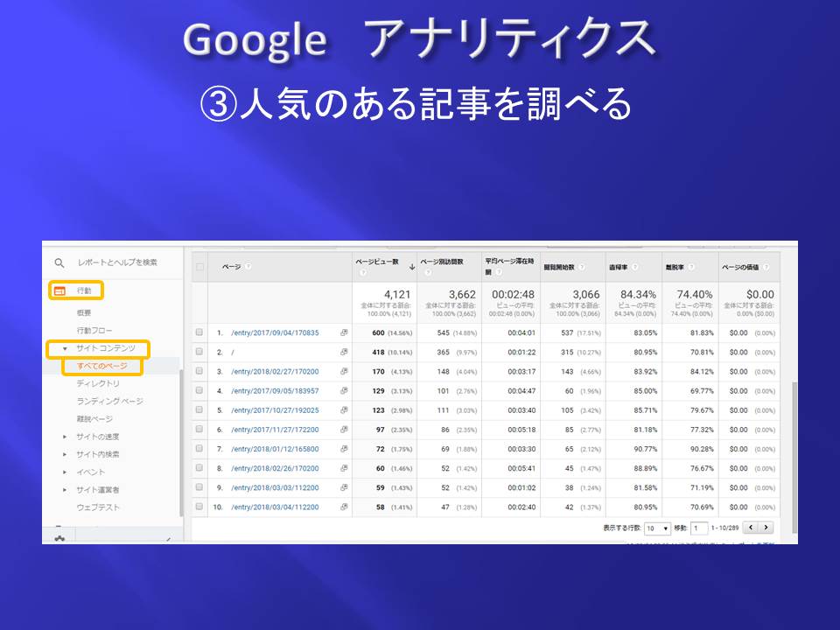Screen dimensions: 840x630
Task: Click the 平均ページ滞在時間 column header
Action: (x=509, y=266)
